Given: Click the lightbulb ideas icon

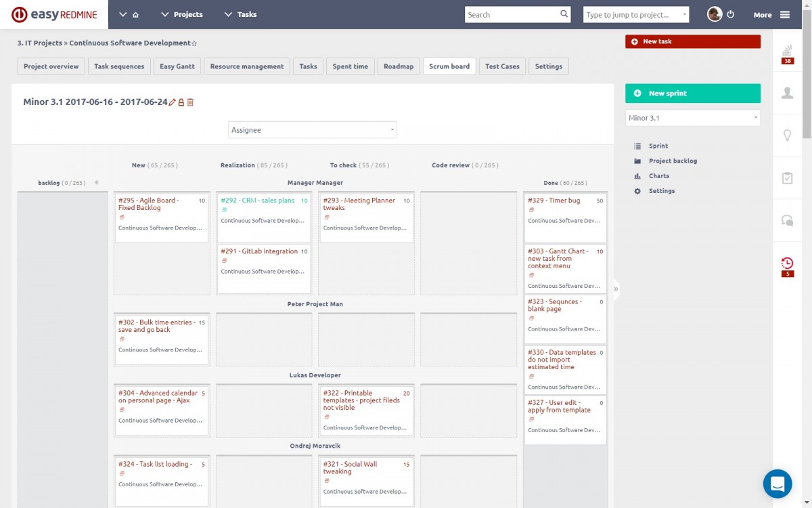Looking at the screenshot, I should tap(788, 135).
